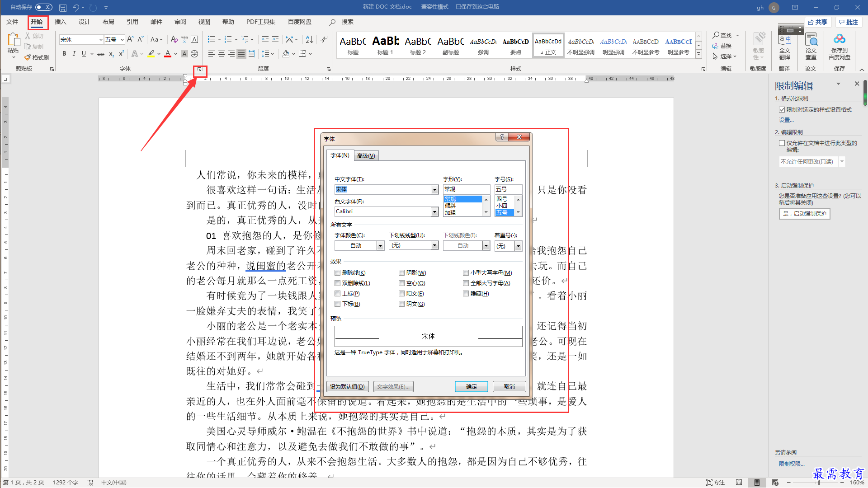Open 不允许任何更改(只读) editing restriction dropdown
The height and width of the screenshot is (488, 868).
pyautogui.click(x=842, y=161)
